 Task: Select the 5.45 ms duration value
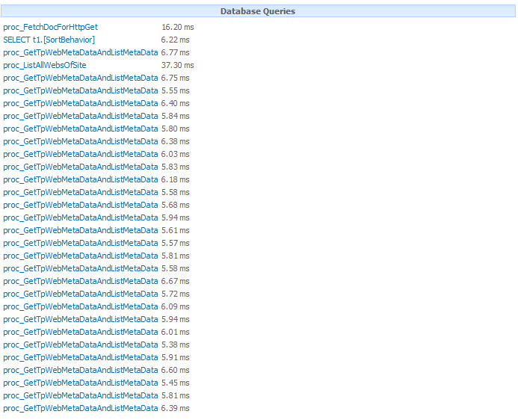tap(176, 383)
